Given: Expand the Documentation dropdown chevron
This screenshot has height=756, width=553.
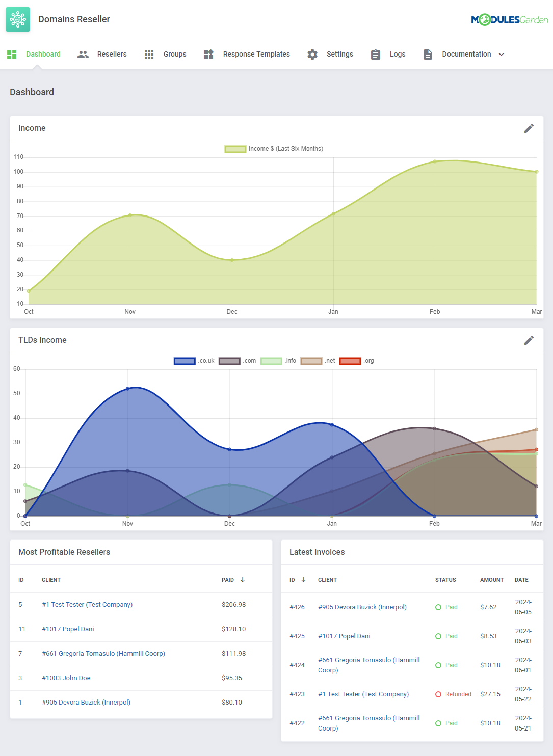Looking at the screenshot, I should (501, 55).
